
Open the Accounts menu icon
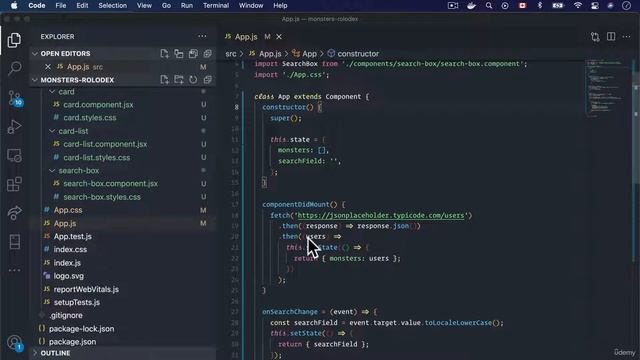[15, 342]
